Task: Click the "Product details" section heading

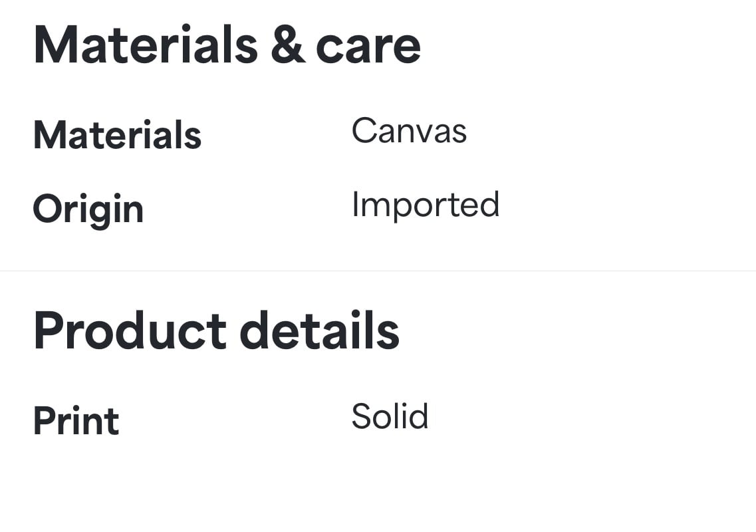Action: [x=217, y=331]
